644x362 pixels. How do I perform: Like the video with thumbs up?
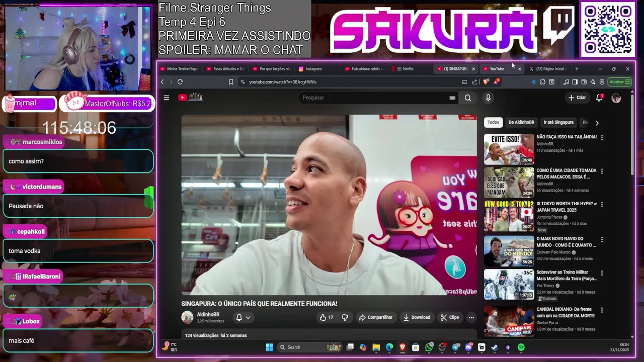tap(326, 317)
